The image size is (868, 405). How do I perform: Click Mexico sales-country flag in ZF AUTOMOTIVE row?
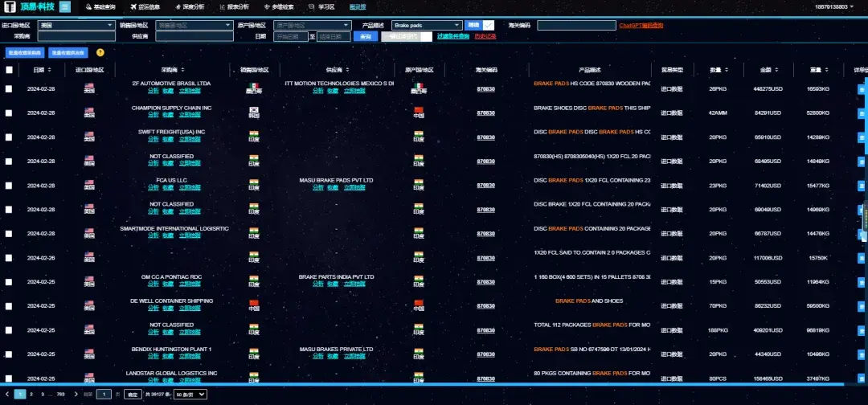pos(254,86)
